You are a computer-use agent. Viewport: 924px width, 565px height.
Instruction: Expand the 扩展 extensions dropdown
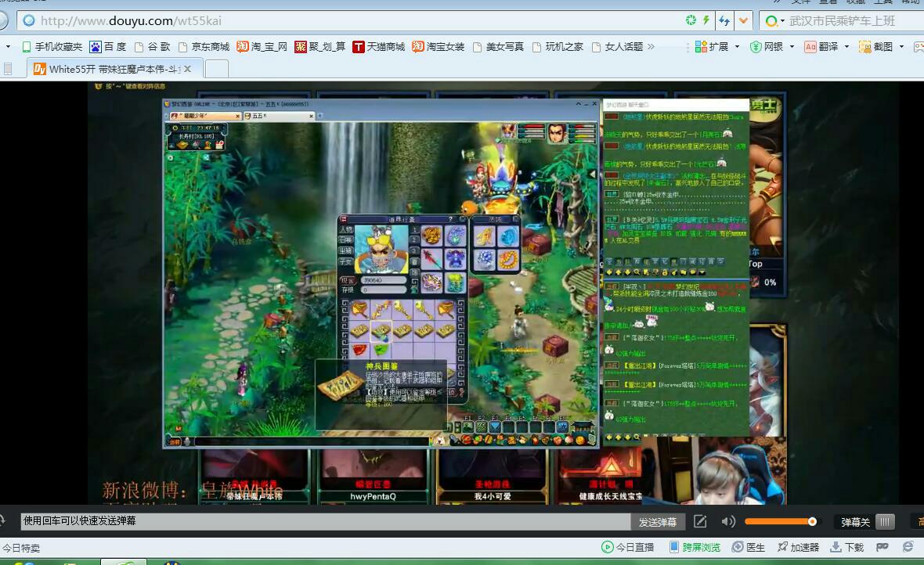tap(737, 47)
